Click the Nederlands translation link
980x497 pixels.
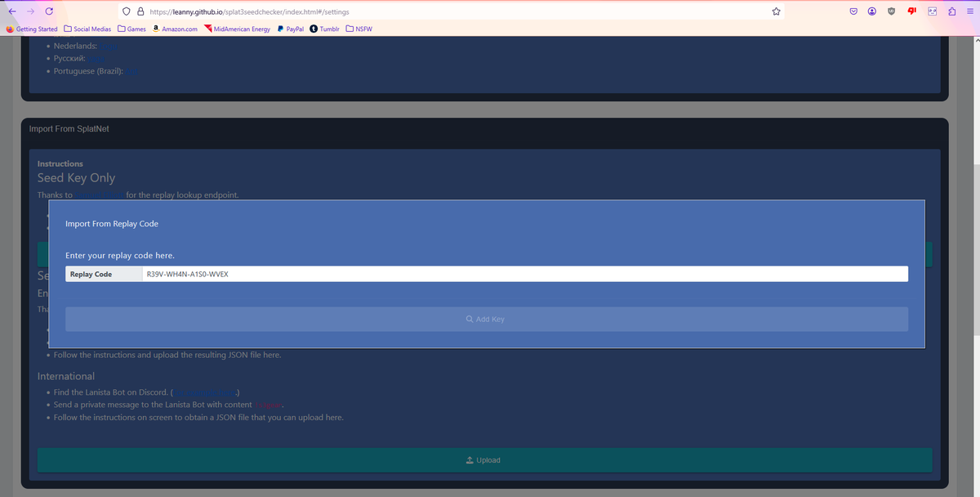click(x=109, y=47)
